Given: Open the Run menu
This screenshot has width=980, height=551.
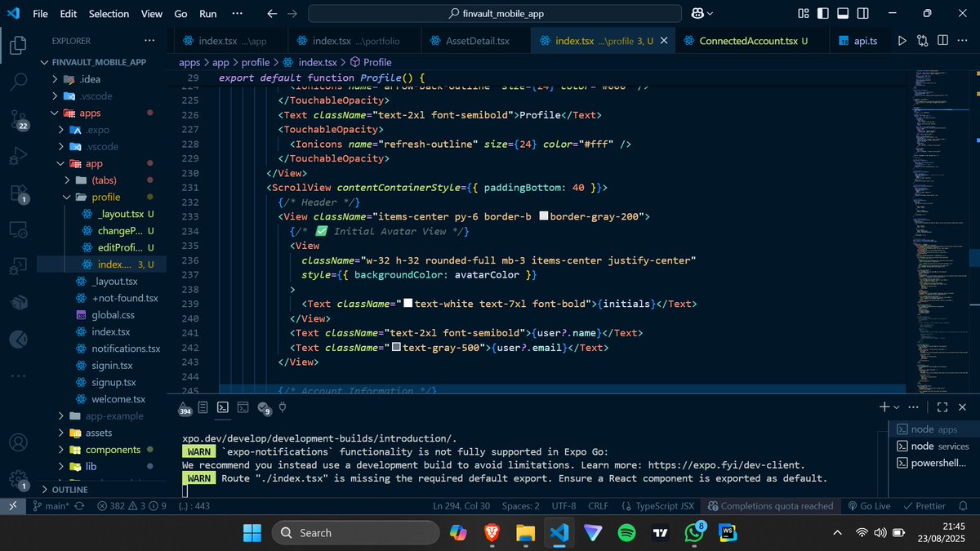Looking at the screenshot, I should (208, 14).
